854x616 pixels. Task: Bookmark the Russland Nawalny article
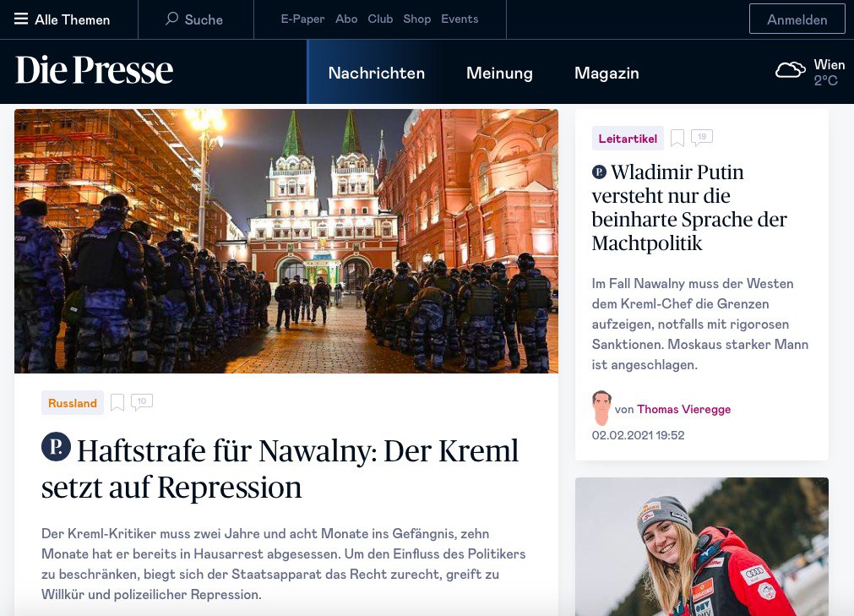(117, 402)
